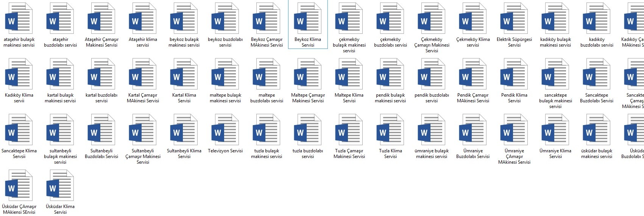Click the filename text "Üsküdar Klima Servisi"
The height and width of the screenshot is (216, 644).
[x=60, y=209]
